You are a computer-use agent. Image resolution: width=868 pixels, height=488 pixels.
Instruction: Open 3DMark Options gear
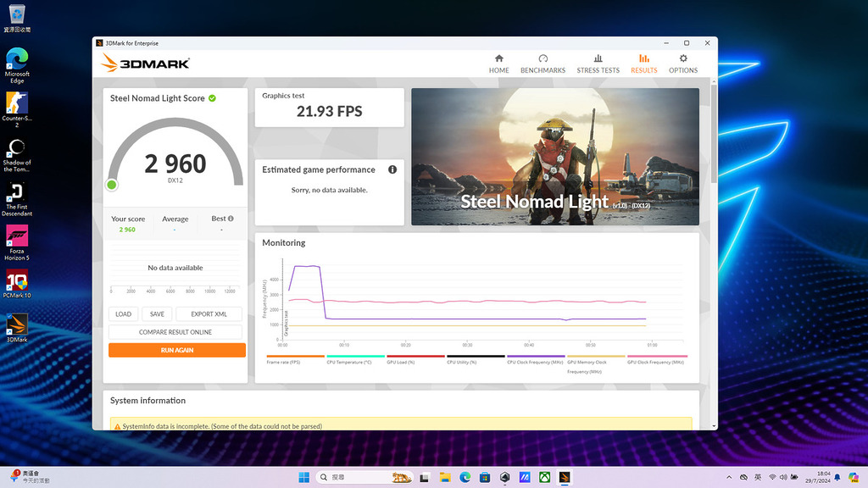683,64
